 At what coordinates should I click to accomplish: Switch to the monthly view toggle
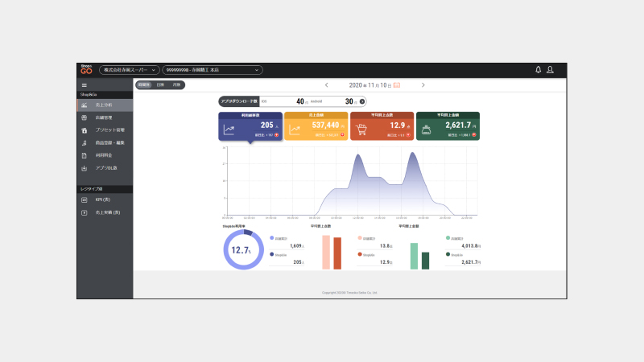pos(176,85)
